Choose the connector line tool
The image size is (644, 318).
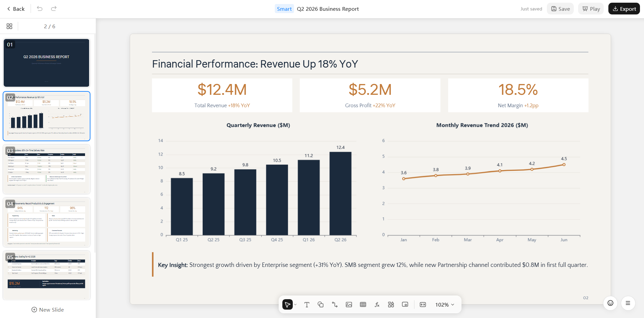pyautogui.click(x=335, y=305)
